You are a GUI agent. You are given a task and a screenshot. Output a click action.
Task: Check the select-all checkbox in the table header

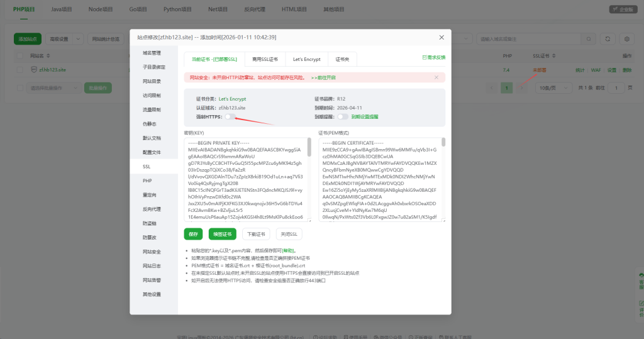pyautogui.click(x=20, y=56)
